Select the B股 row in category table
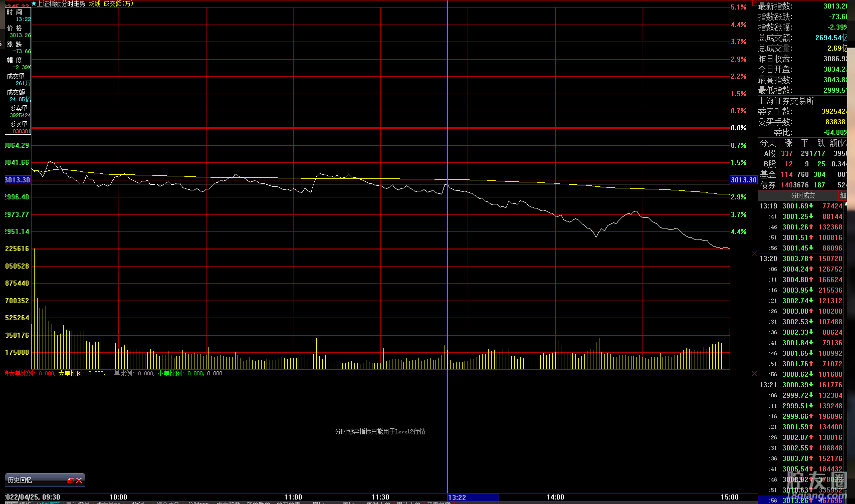The width and height of the screenshot is (855, 504). pyautogui.click(x=769, y=164)
